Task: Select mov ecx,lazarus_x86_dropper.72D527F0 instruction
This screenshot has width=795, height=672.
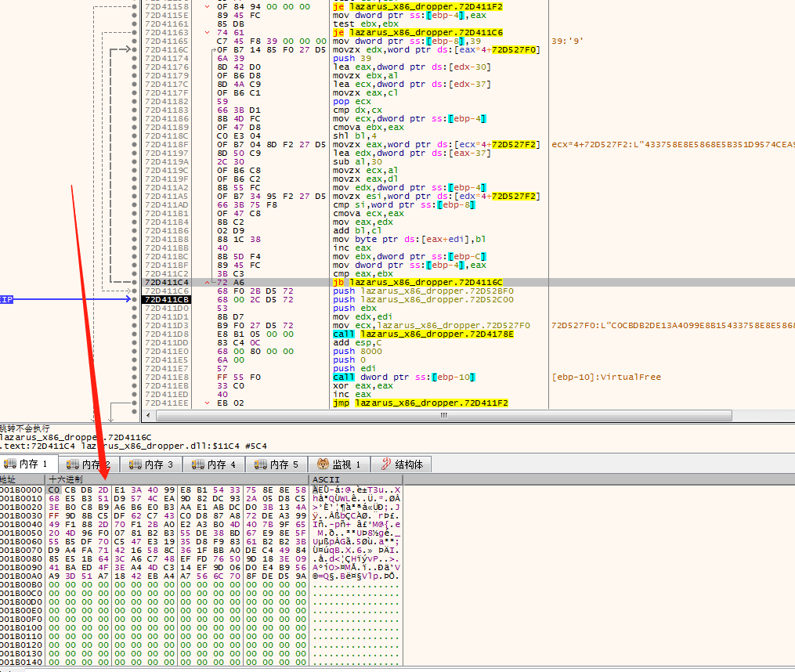Action: 432,326
